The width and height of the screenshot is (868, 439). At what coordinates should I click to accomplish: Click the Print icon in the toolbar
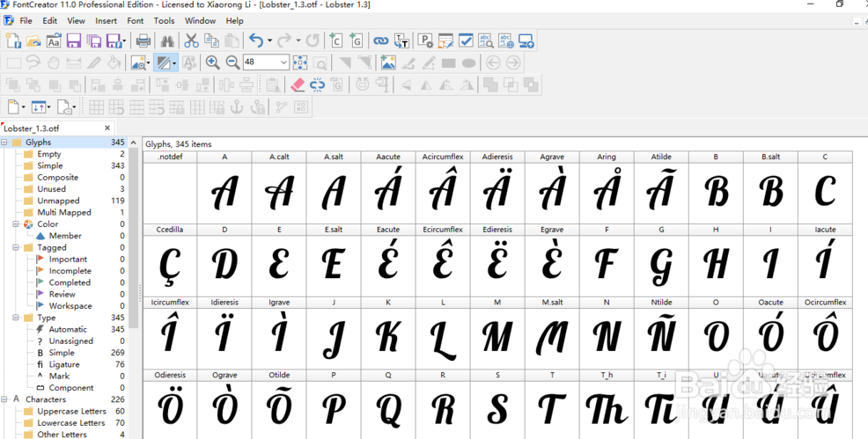coord(143,40)
